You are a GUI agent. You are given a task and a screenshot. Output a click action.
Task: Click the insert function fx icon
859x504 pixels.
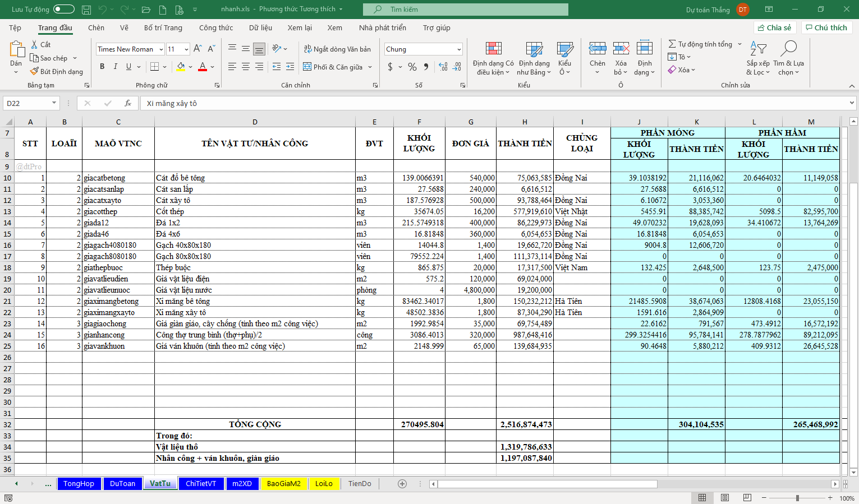(x=128, y=103)
